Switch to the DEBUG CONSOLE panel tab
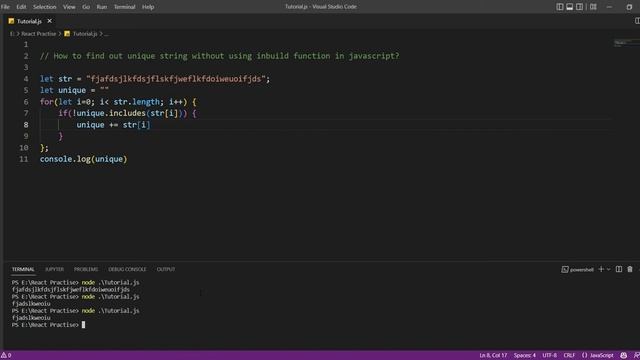Screen dimensions: 640x360 (x=127, y=269)
